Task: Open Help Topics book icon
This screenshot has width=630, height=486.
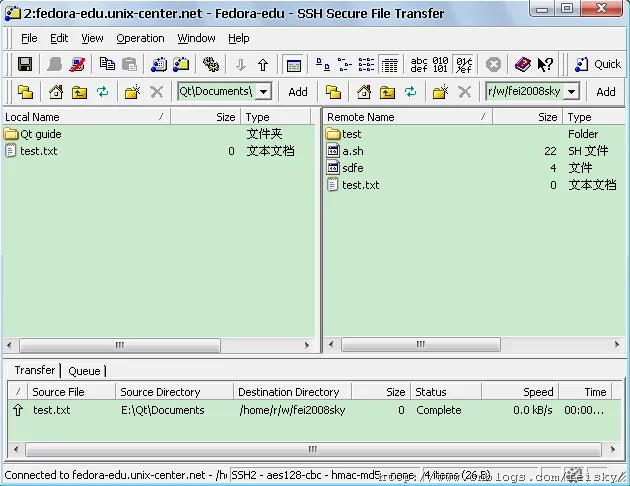Action: [x=523, y=64]
